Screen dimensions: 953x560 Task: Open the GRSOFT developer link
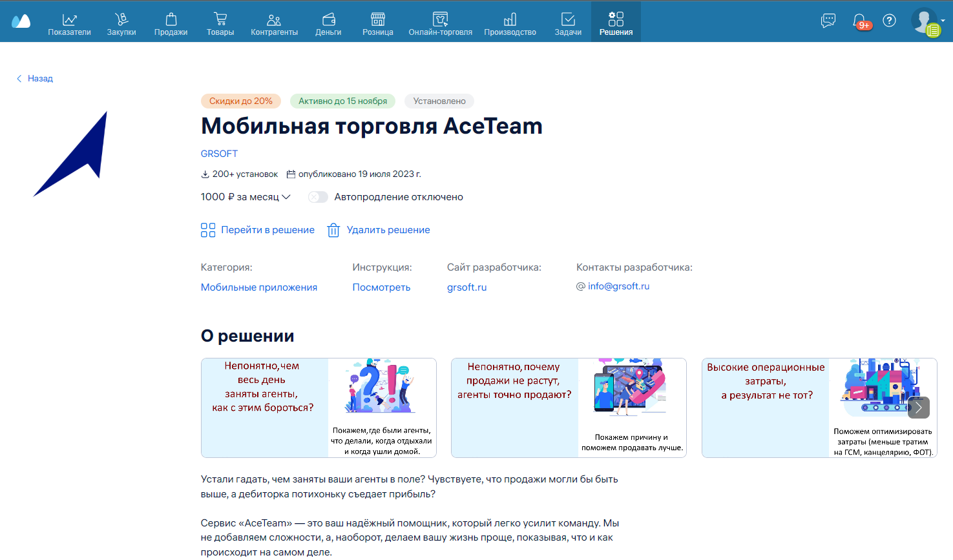pyautogui.click(x=219, y=154)
